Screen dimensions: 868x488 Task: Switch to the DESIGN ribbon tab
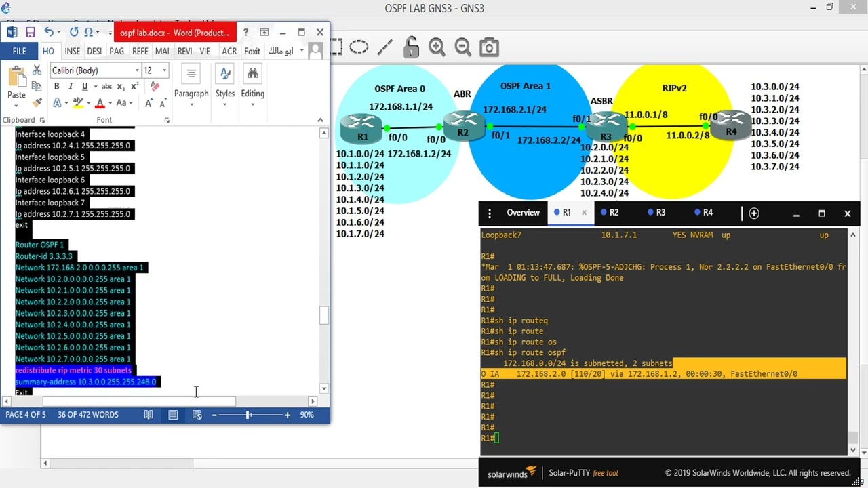click(94, 51)
